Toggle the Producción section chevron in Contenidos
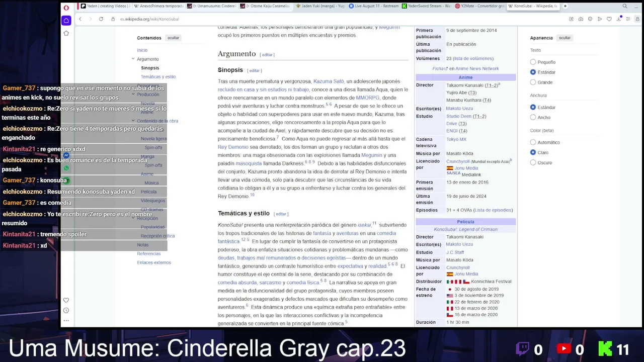This screenshot has width=644, height=362. click(133, 95)
